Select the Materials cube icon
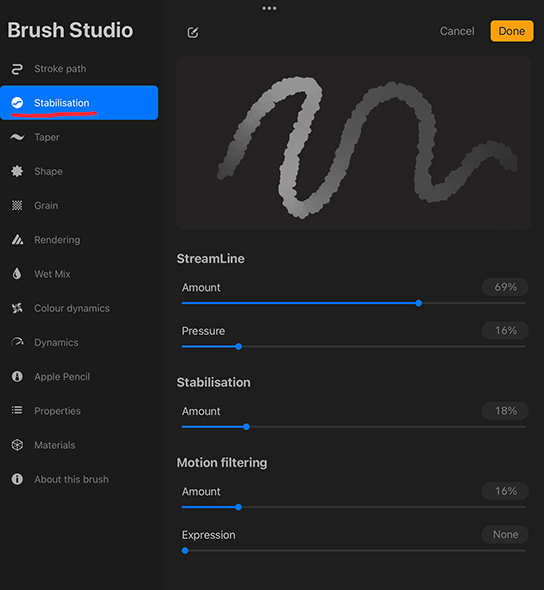The width and height of the screenshot is (544, 590). click(x=17, y=445)
